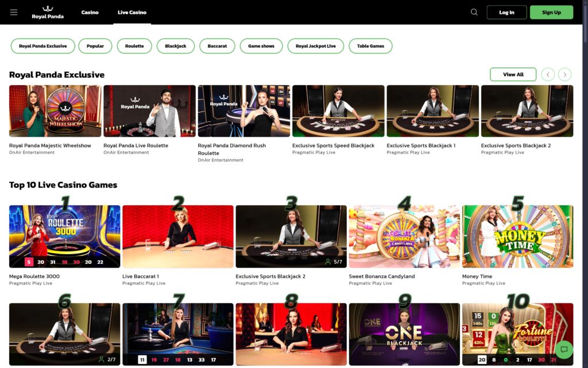Viewport: 588px width, 368px height.
Task: Choose the Royal Jackpot Live filter
Action: [x=315, y=46]
